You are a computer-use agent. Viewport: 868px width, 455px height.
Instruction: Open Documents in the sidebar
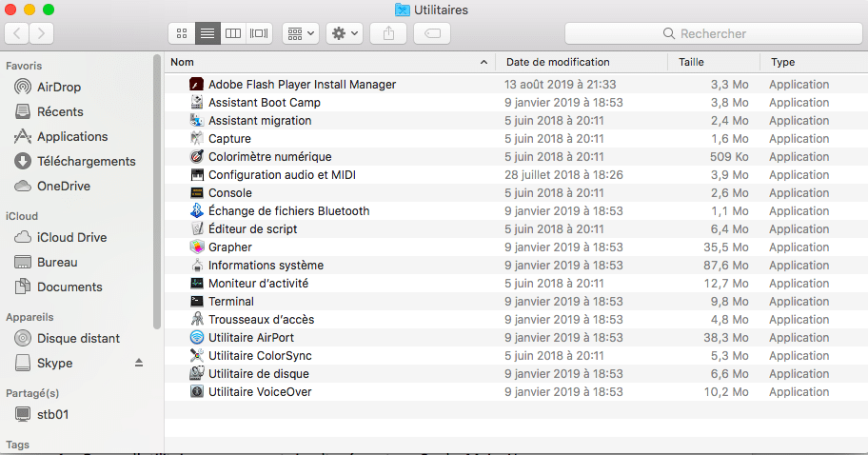point(58,287)
